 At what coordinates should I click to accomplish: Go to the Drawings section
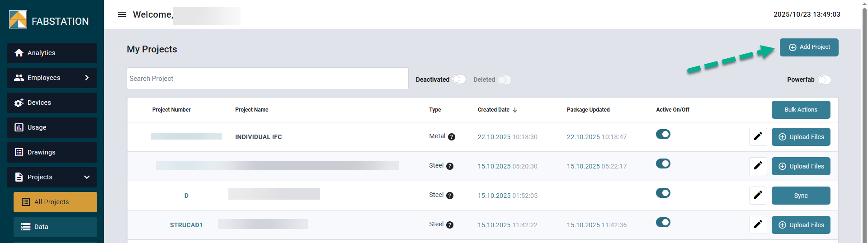point(52,152)
